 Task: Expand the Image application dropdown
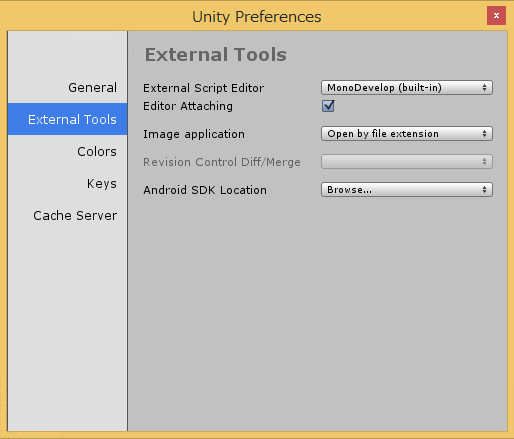coord(407,134)
